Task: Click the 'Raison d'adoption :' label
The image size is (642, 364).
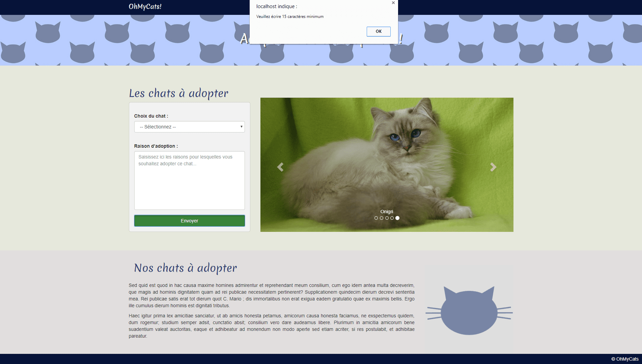Action: [156, 146]
